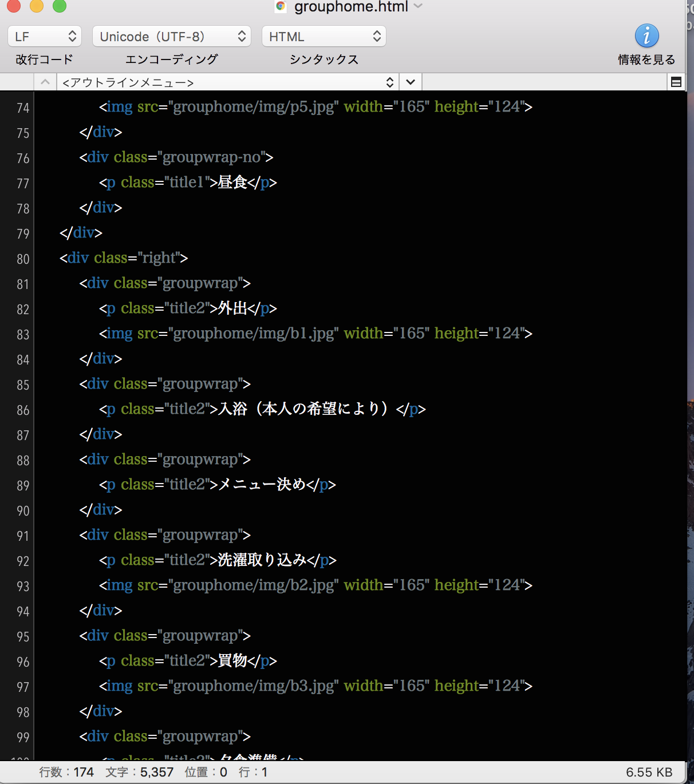Click the chevron next to grouphome.html title
The image size is (694, 784).
419,7
